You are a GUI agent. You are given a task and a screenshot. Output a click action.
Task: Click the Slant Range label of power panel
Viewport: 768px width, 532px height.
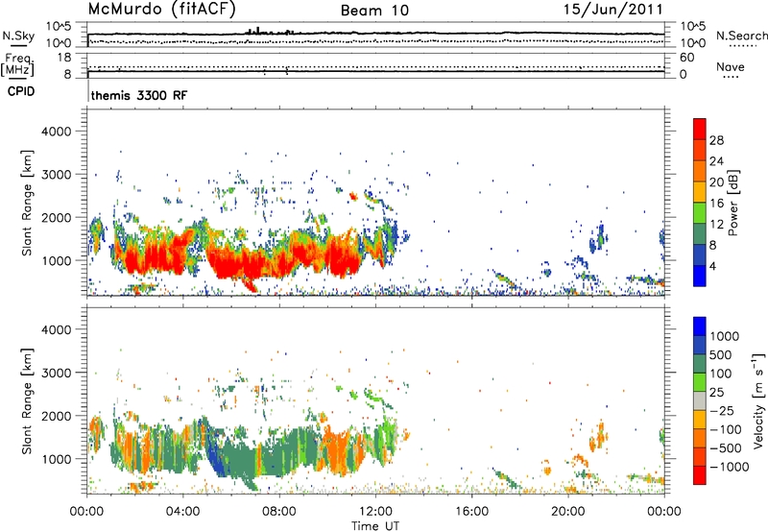point(27,203)
